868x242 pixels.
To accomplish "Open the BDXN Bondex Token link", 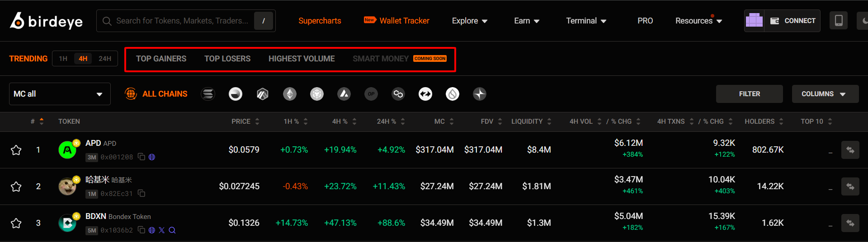I will [118, 216].
